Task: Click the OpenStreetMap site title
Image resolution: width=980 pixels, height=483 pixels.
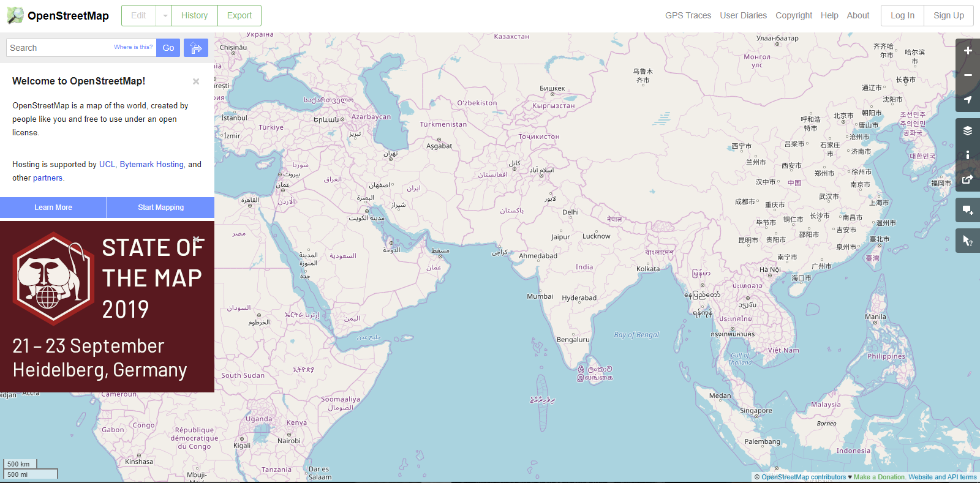Action: coord(68,16)
